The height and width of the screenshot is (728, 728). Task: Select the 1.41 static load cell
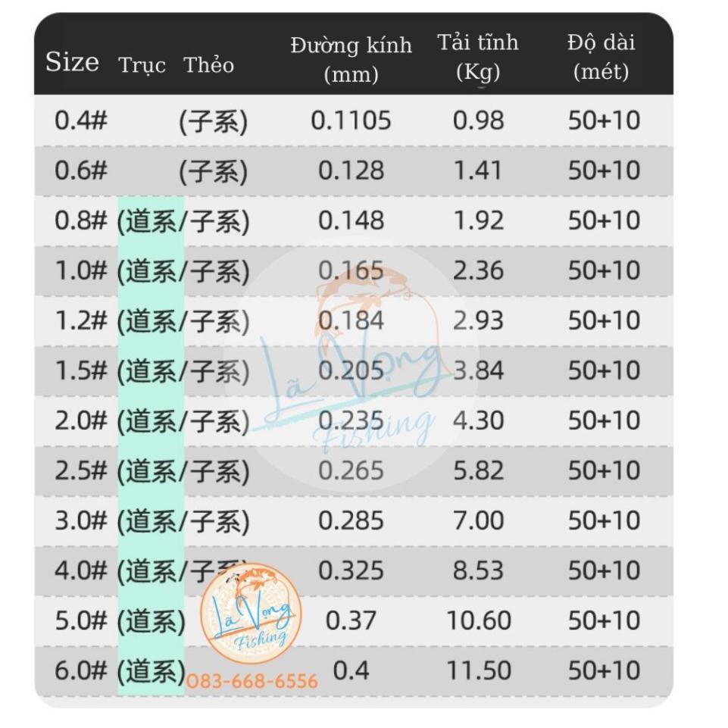pyautogui.click(x=478, y=170)
